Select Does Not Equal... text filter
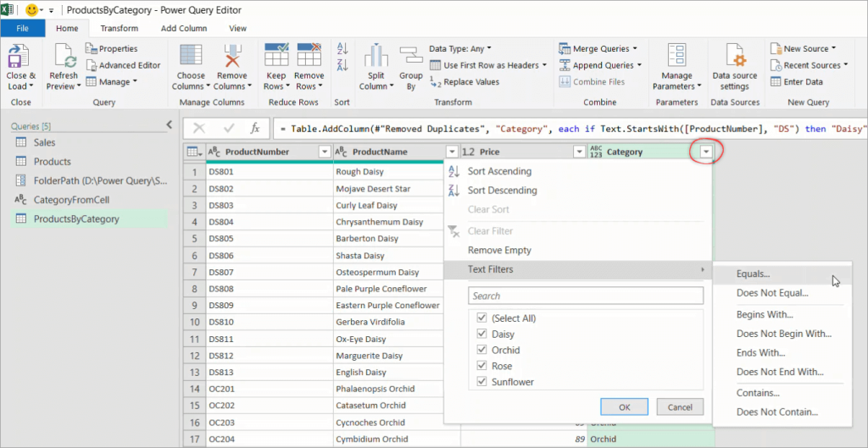868x448 pixels. (772, 293)
